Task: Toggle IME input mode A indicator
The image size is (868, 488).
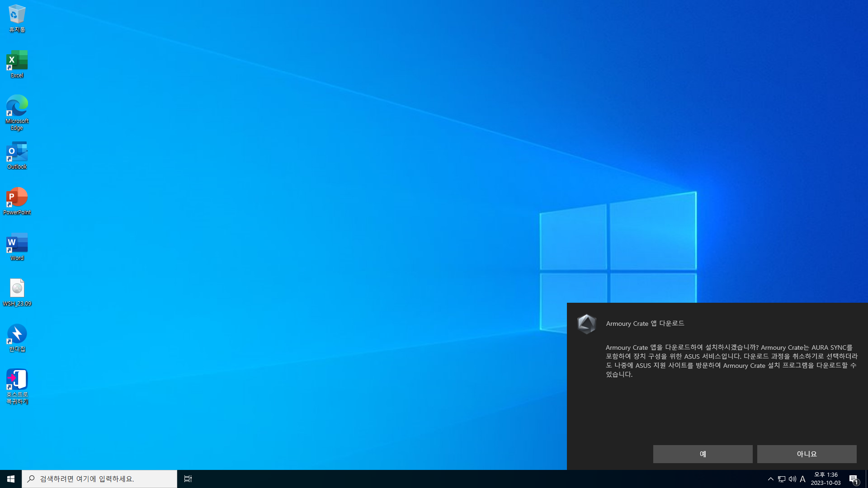Action: (803, 479)
